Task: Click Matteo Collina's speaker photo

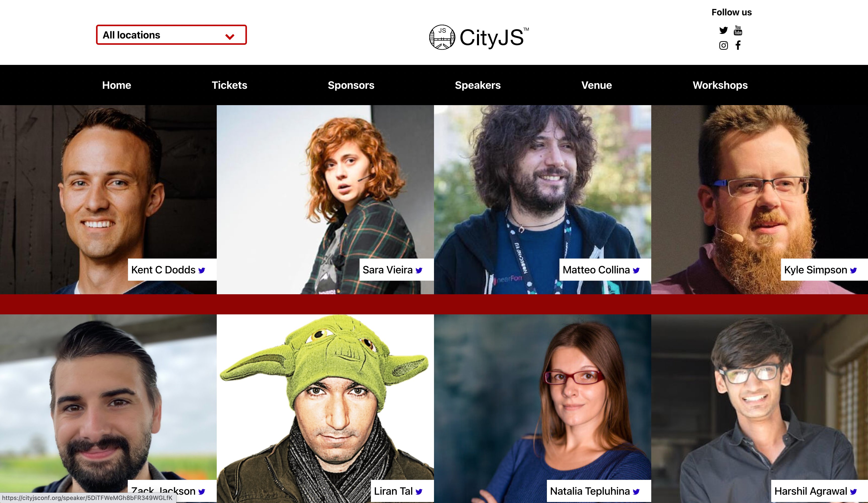Action: [543, 199]
